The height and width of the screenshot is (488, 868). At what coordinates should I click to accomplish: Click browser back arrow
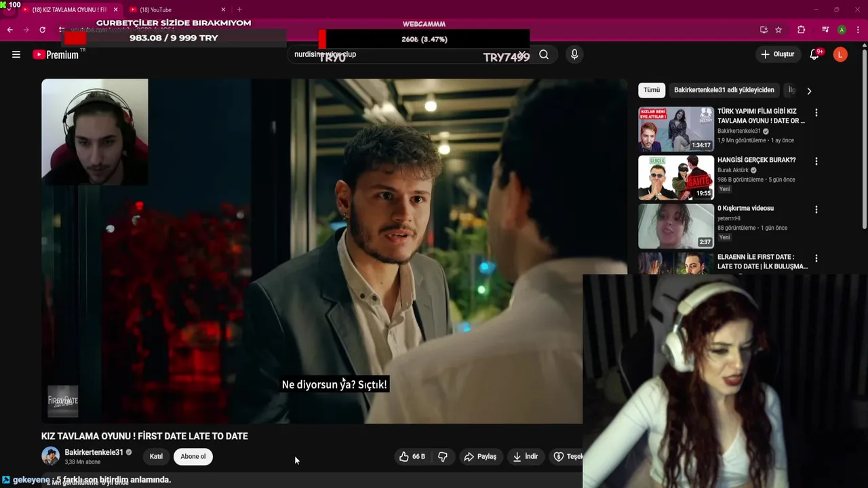click(9, 30)
